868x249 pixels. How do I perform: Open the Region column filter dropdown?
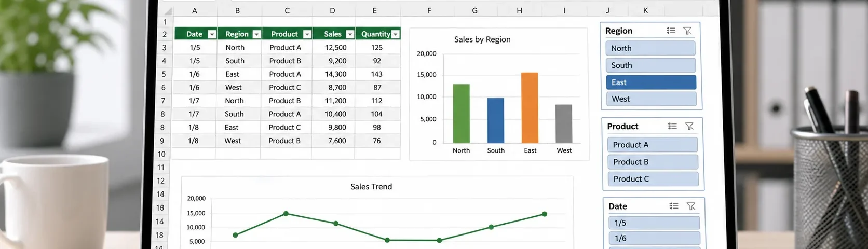tap(256, 34)
